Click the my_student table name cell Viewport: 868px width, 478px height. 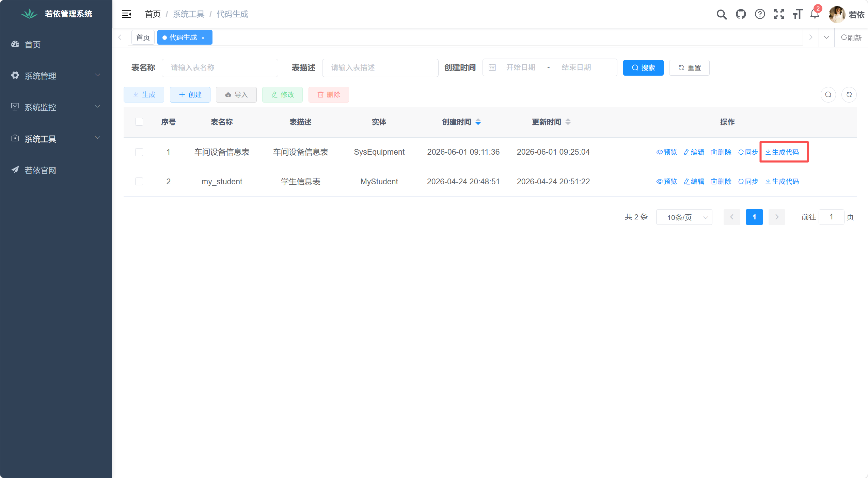[222, 182]
